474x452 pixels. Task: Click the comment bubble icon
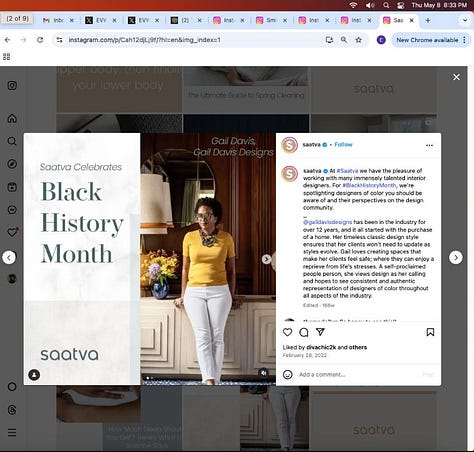[x=304, y=332]
